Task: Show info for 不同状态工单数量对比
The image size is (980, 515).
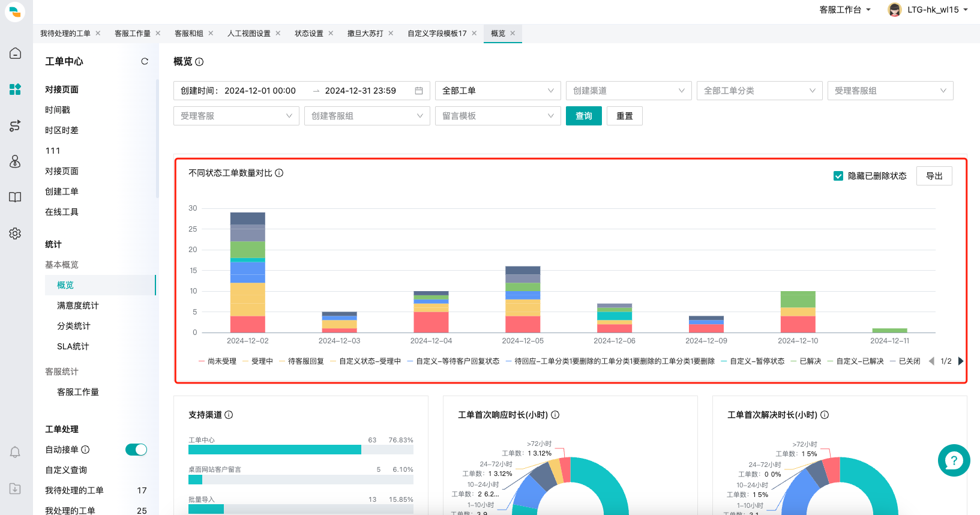Action: (x=279, y=173)
